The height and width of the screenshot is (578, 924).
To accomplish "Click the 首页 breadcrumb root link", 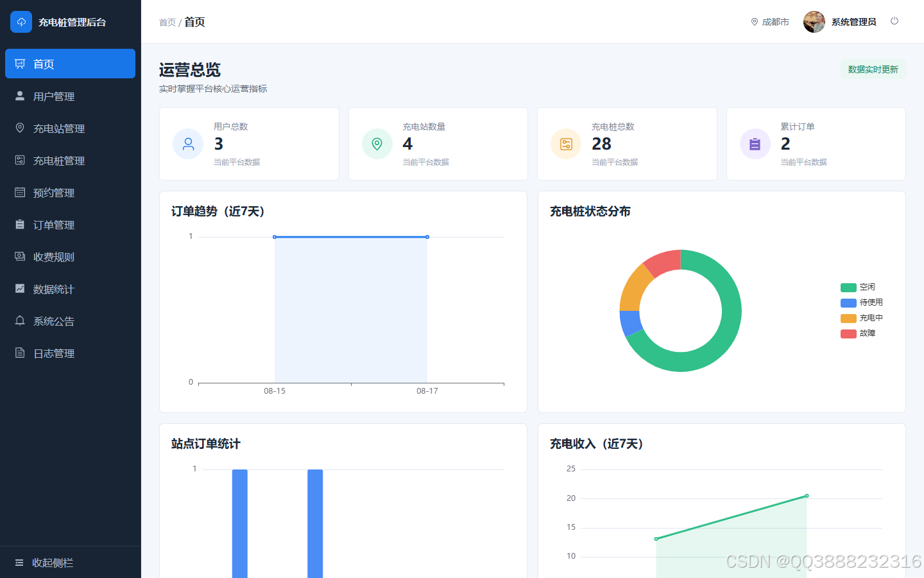I will pyautogui.click(x=167, y=22).
